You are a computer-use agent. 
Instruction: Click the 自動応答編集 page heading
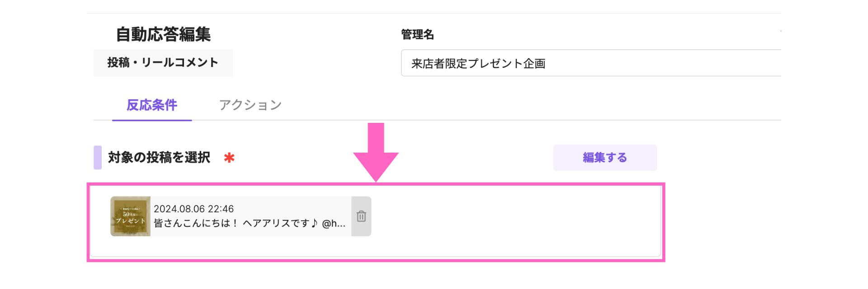coord(163,34)
